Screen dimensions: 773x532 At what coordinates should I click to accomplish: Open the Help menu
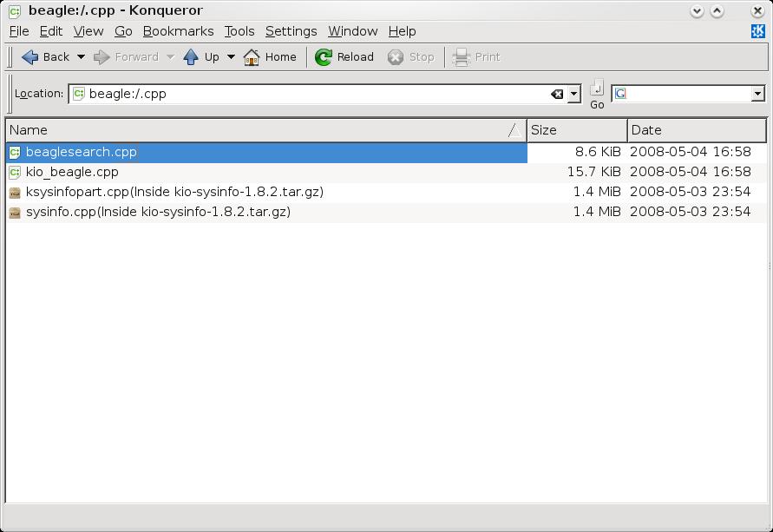coord(403,31)
